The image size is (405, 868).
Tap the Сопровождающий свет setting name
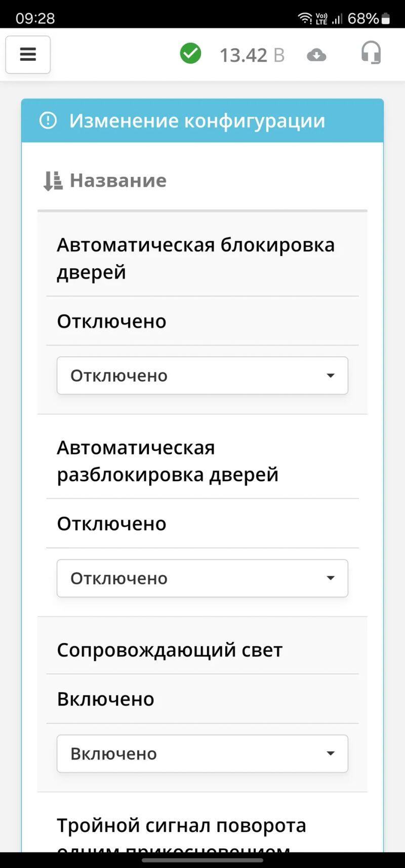[x=170, y=650]
